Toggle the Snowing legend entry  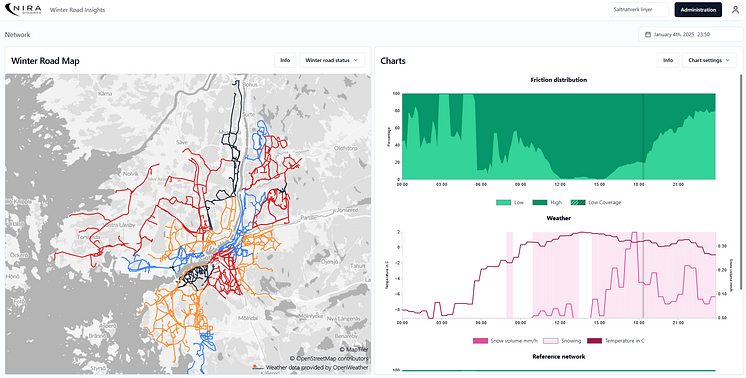562,341
